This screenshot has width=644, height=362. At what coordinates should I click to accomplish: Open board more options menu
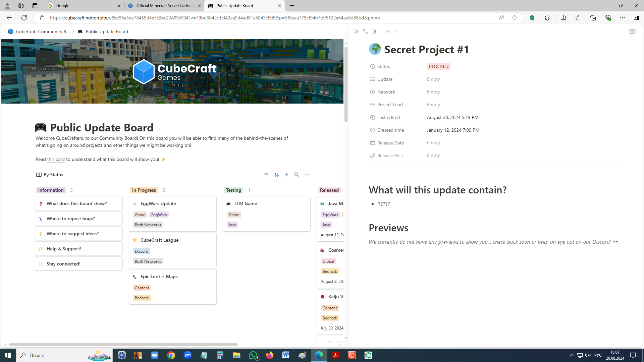coord(307,175)
